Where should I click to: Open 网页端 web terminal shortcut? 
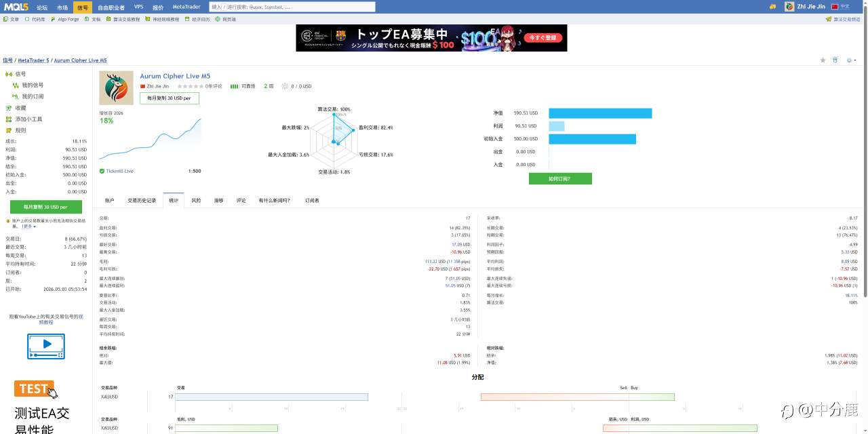[226, 20]
